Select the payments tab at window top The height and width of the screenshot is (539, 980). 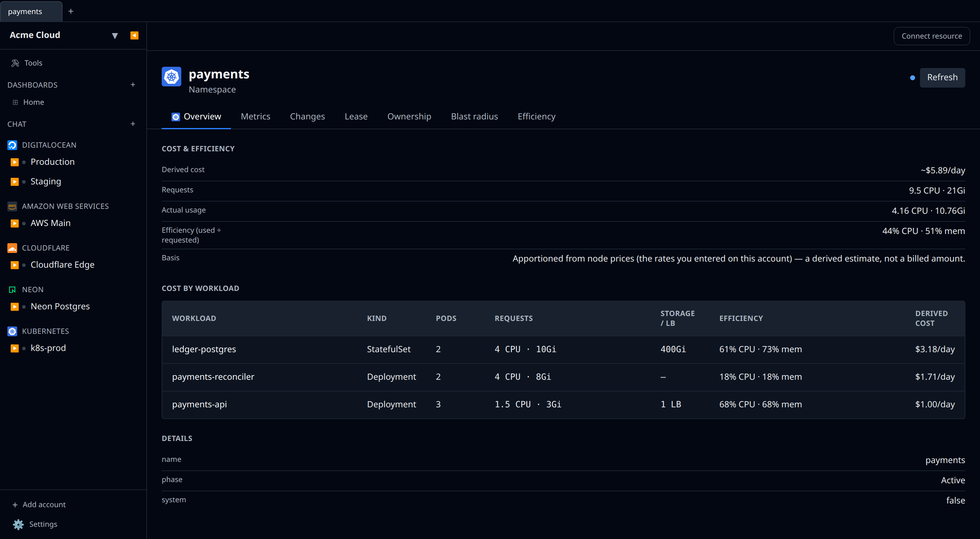31,11
